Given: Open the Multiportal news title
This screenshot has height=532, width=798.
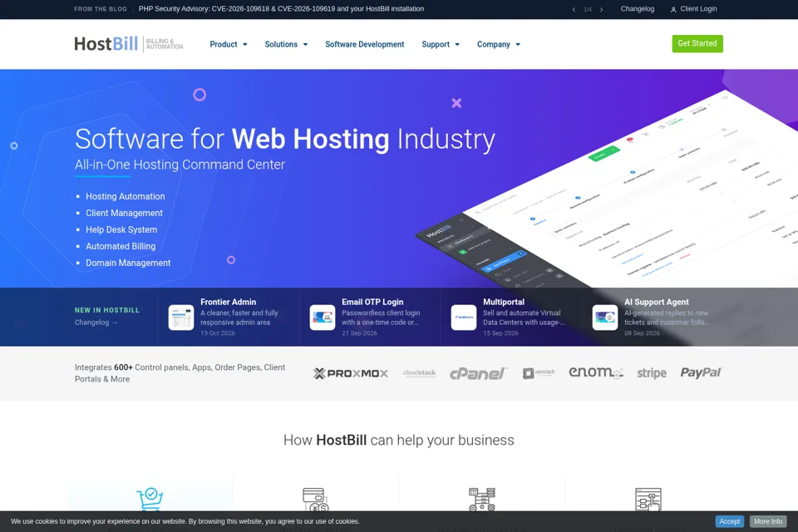Looking at the screenshot, I should (x=504, y=302).
